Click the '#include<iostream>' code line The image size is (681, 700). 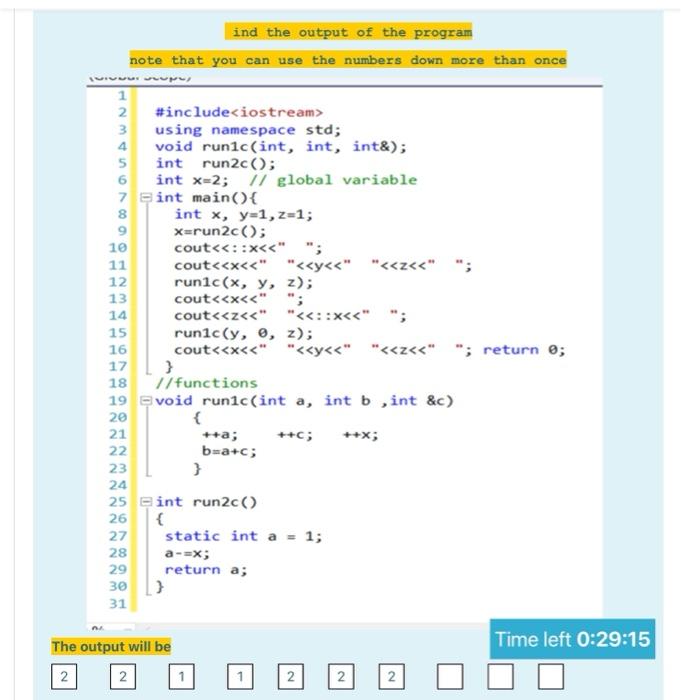pyautogui.click(x=239, y=112)
